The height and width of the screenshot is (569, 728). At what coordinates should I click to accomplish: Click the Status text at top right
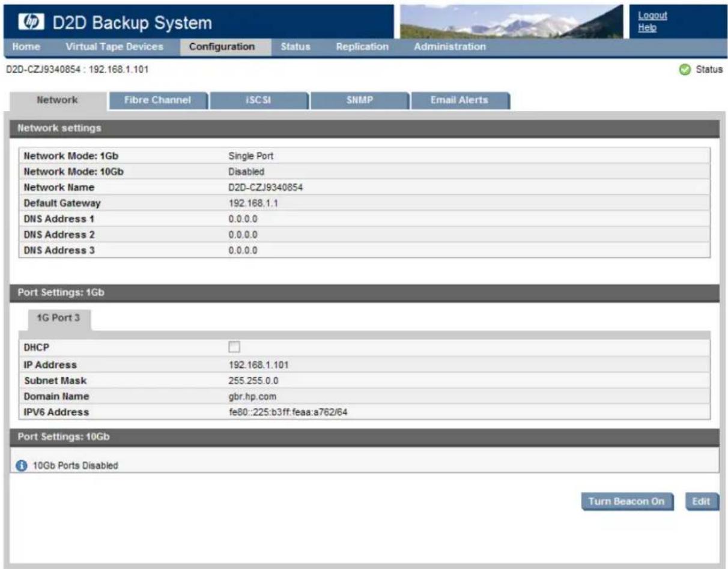tap(708, 70)
